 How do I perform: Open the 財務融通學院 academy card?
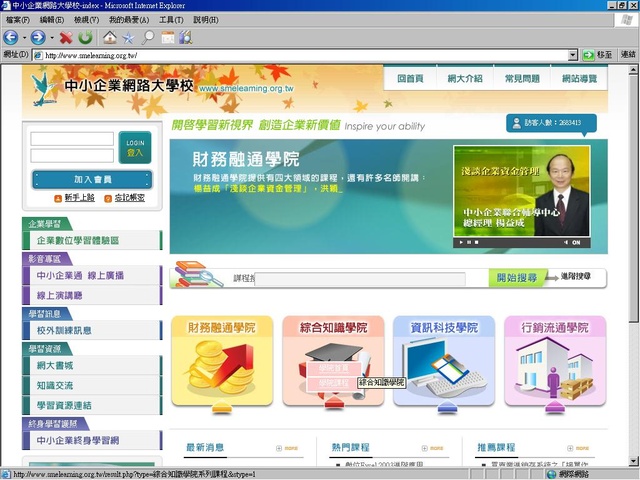click(222, 360)
